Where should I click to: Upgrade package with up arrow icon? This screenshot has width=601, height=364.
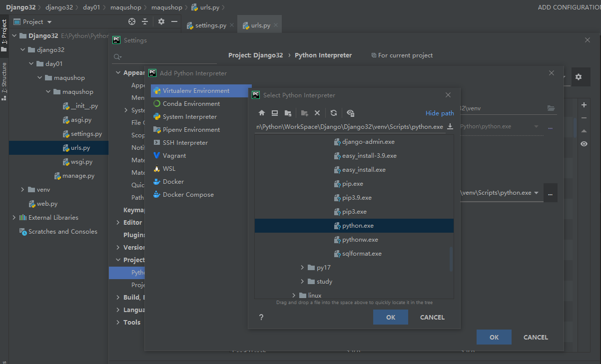584,131
